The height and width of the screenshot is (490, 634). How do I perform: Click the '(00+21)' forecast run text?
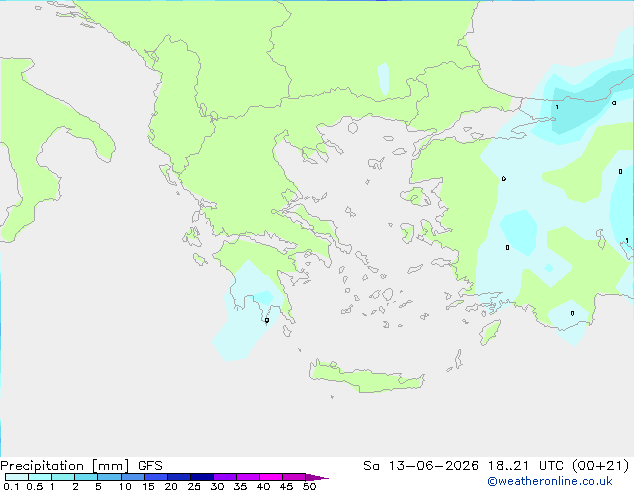pyautogui.click(x=600, y=466)
